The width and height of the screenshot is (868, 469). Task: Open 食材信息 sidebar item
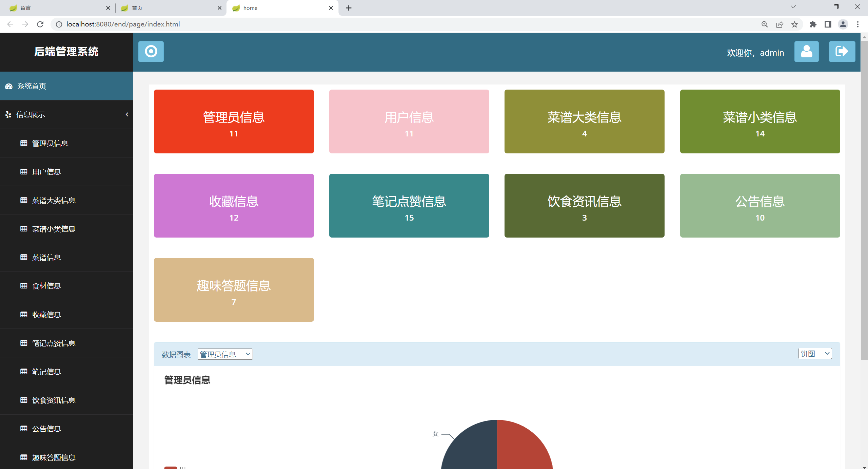pyautogui.click(x=66, y=286)
